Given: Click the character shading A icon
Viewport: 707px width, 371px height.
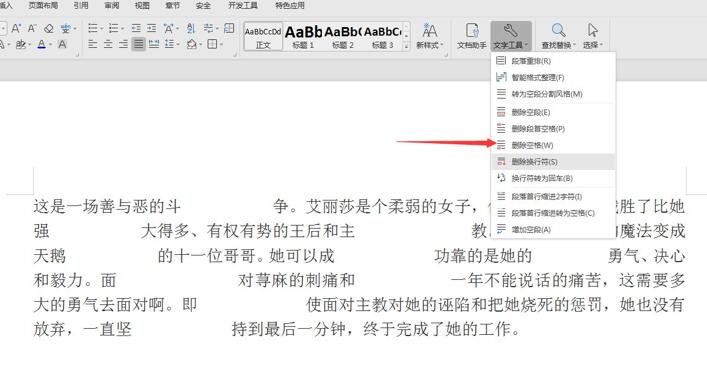Looking at the screenshot, I should pos(62,44).
